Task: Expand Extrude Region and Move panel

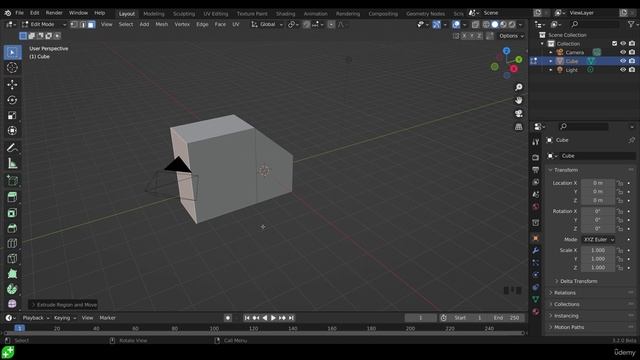Action: coord(63,304)
